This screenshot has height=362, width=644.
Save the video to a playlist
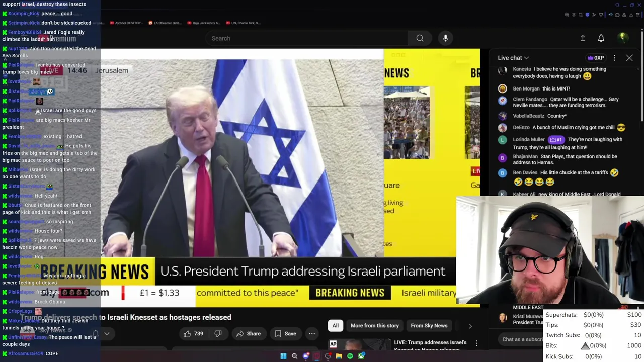point(285,334)
